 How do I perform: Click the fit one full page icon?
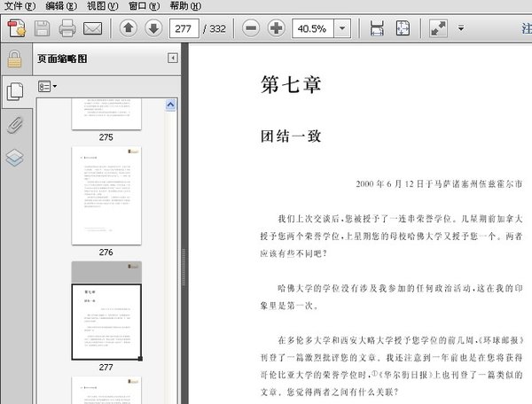[402, 28]
